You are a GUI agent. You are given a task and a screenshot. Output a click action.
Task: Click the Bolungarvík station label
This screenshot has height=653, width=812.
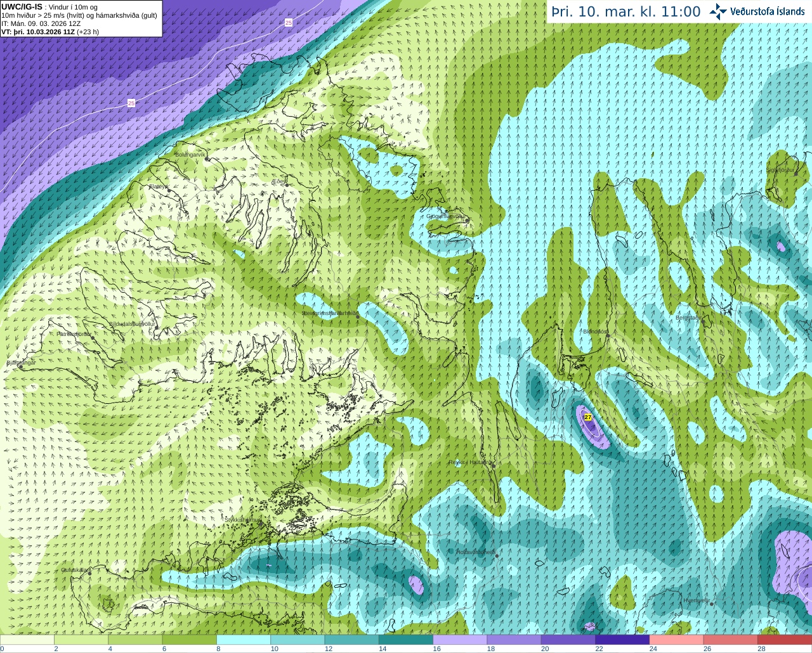191,154
